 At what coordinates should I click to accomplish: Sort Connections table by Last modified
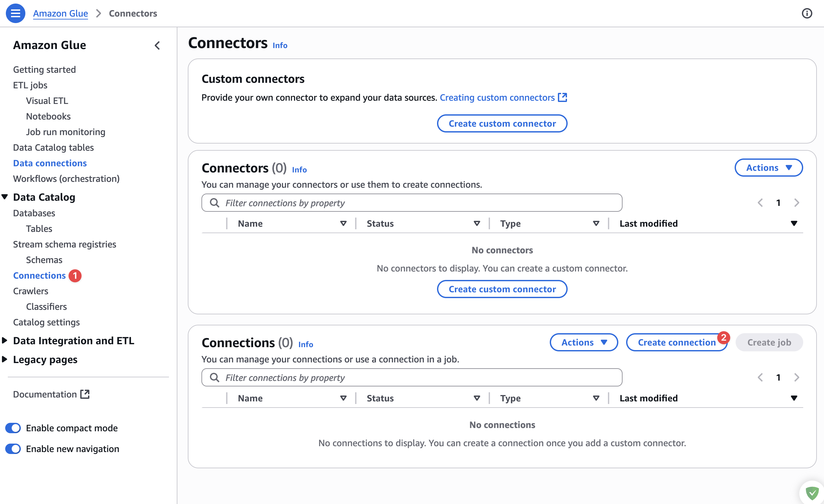(794, 398)
